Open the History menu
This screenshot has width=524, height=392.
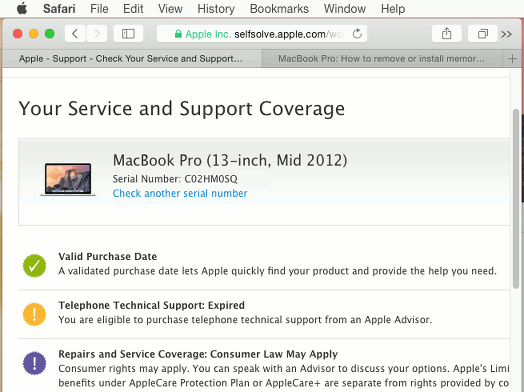point(216,9)
